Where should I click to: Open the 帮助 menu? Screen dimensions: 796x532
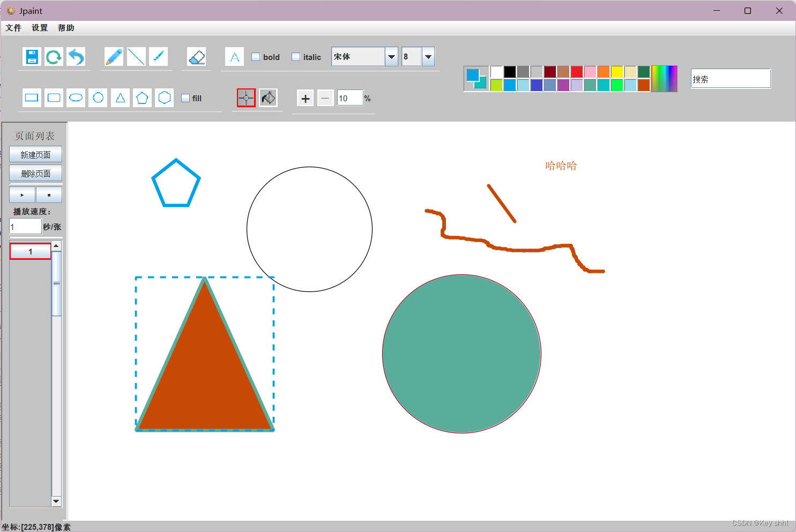tap(66, 27)
